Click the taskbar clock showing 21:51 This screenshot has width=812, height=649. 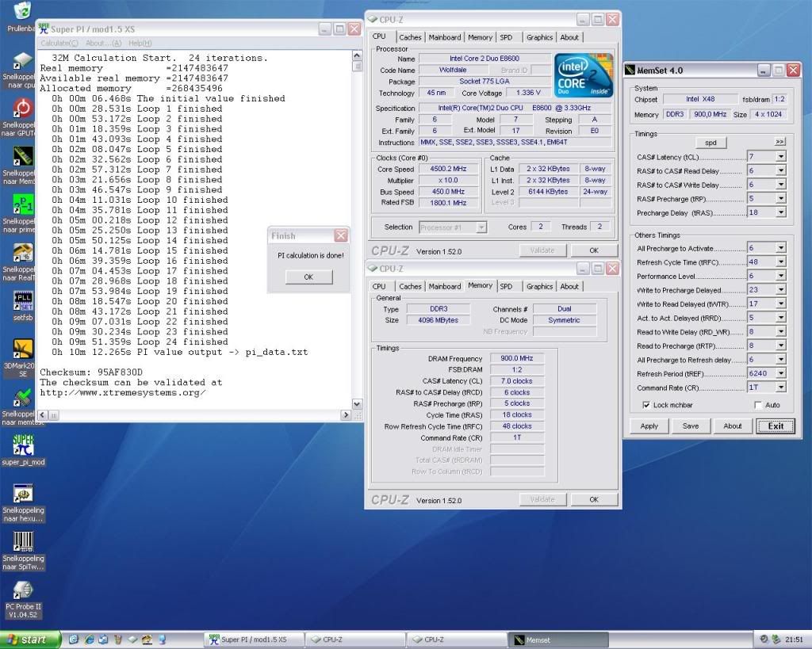(x=793, y=639)
